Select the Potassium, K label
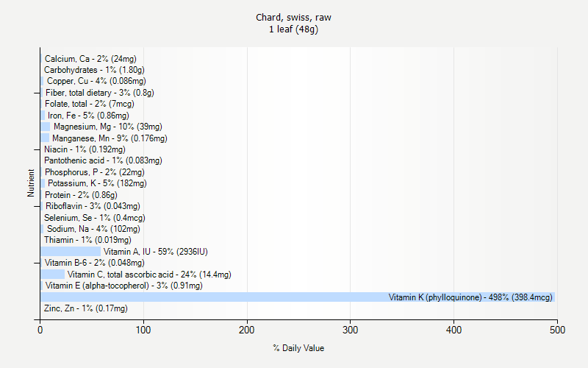The width and height of the screenshot is (588, 368). tap(97, 183)
